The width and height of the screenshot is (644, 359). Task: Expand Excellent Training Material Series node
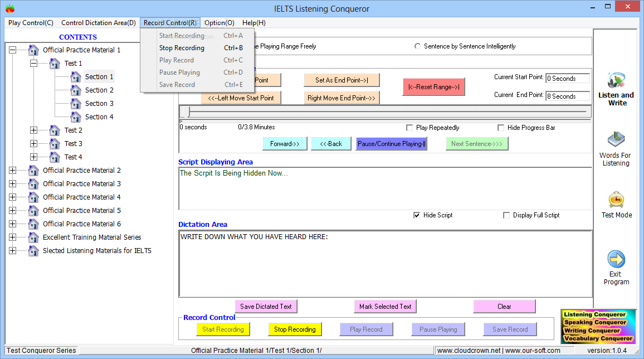tap(13, 237)
